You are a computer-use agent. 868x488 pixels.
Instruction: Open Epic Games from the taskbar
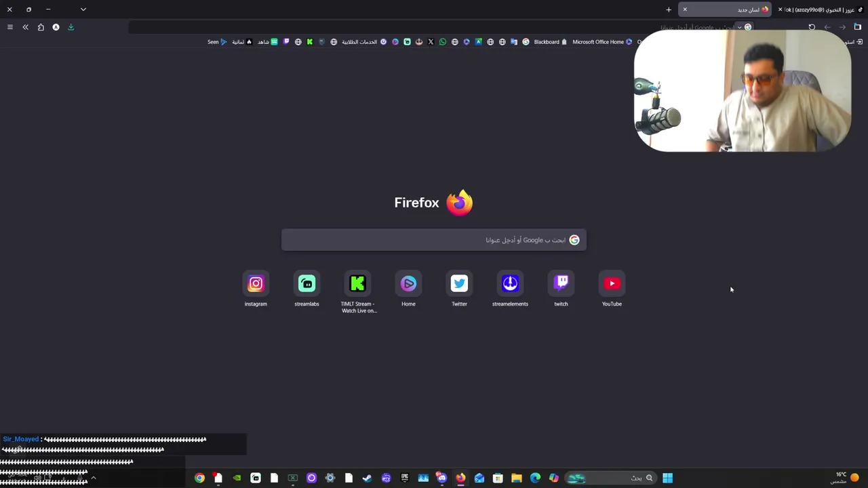(x=405, y=478)
